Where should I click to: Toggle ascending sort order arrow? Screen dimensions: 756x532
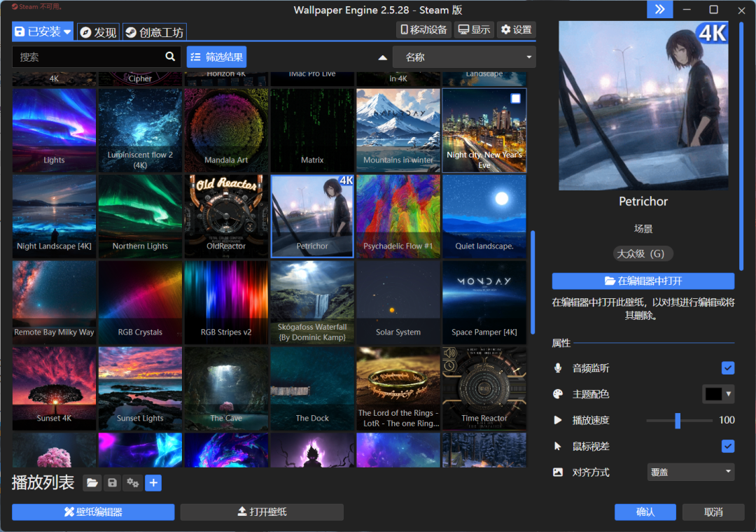click(382, 57)
